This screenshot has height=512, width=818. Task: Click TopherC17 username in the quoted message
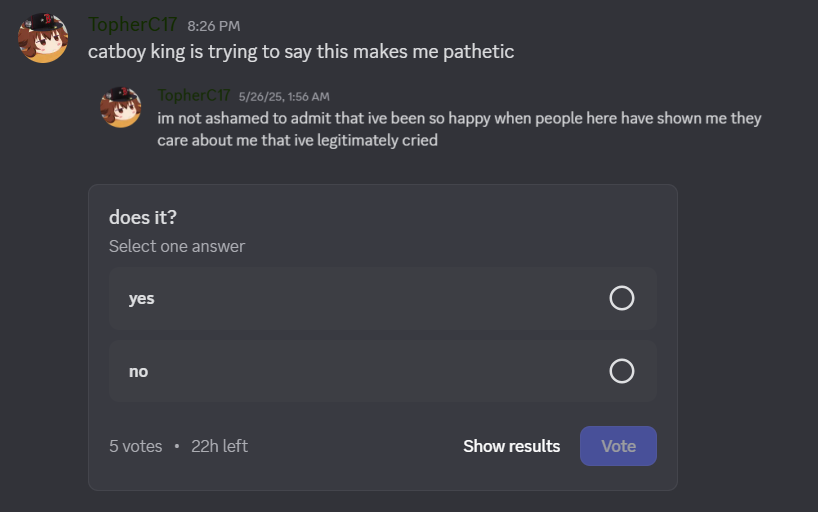[194, 96]
